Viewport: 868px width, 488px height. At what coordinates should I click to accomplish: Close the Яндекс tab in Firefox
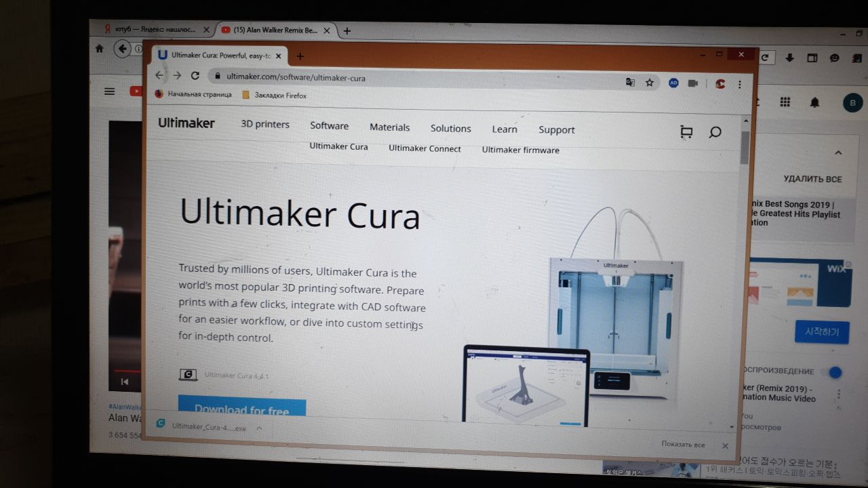pyautogui.click(x=206, y=30)
